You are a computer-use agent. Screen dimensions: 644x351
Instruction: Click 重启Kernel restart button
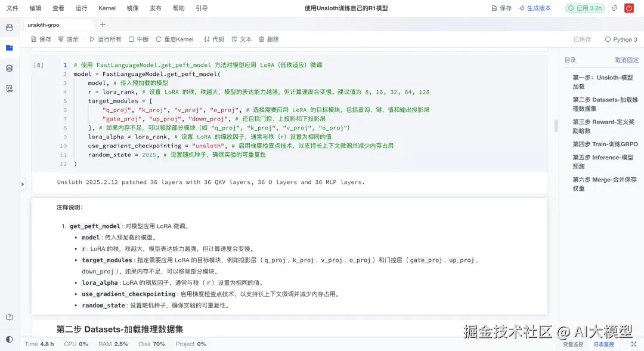click(175, 39)
